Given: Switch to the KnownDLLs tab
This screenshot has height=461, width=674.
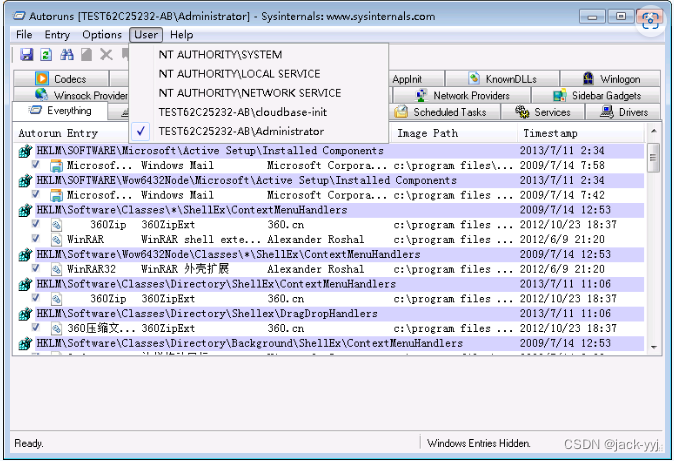Looking at the screenshot, I should (x=502, y=79).
